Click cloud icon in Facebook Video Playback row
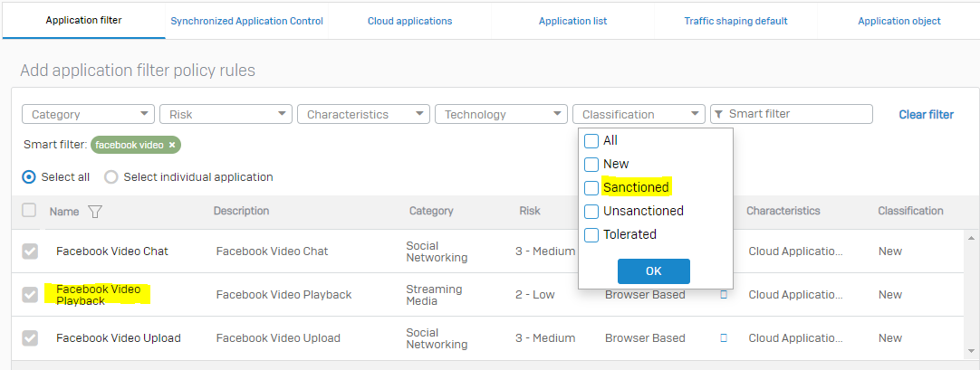This screenshot has height=370, width=980. click(724, 295)
